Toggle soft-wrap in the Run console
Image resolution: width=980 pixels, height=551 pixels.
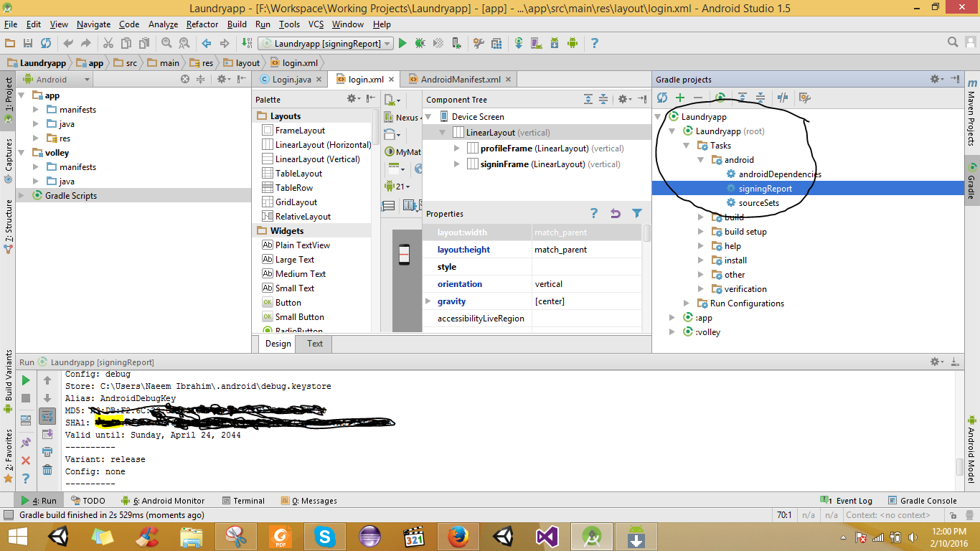point(47,416)
